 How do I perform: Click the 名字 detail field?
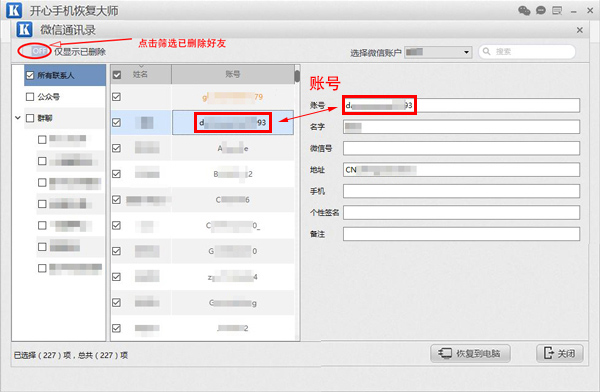click(x=461, y=127)
